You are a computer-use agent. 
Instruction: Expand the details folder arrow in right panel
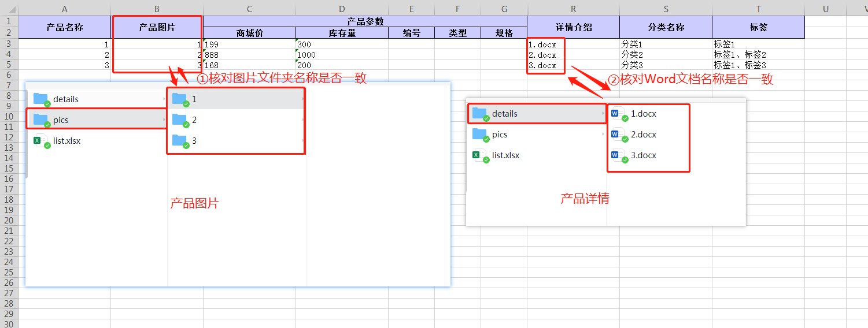click(x=604, y=114)
